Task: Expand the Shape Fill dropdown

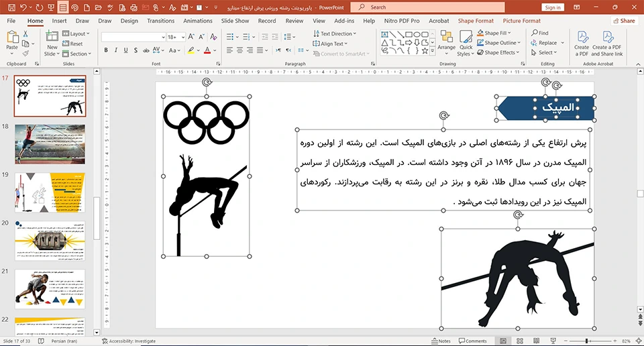Action: point(494,33)
